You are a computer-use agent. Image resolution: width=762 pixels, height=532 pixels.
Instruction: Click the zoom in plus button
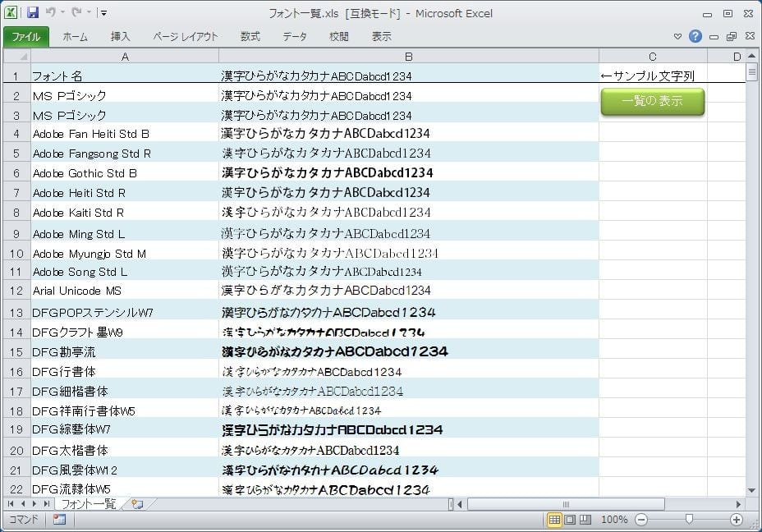tap(737, 520)
